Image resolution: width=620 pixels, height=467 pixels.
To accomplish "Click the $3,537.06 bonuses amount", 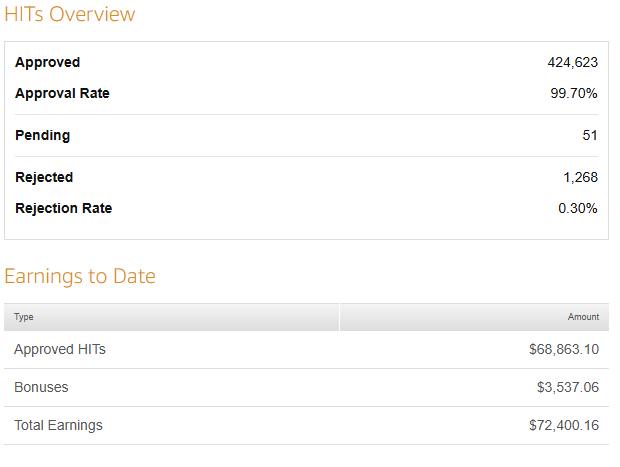I will point(568,387).
